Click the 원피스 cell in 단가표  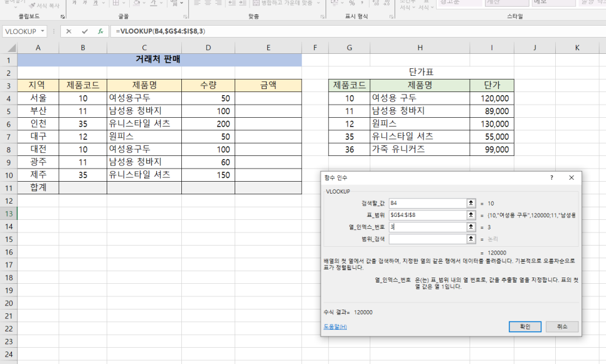420,123
